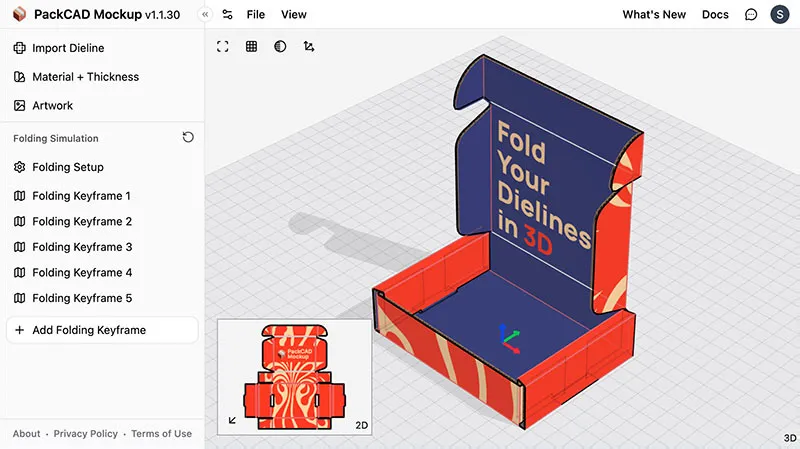Open the settings sliders icon beside File
Viewport: 800px width, 449px height.
coord(228,15)
